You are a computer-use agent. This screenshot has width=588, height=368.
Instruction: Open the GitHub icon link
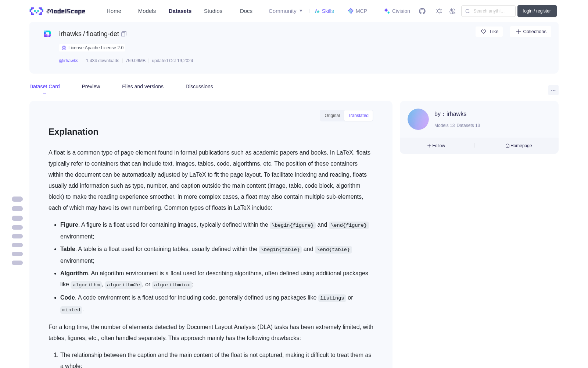click(422, 11)
